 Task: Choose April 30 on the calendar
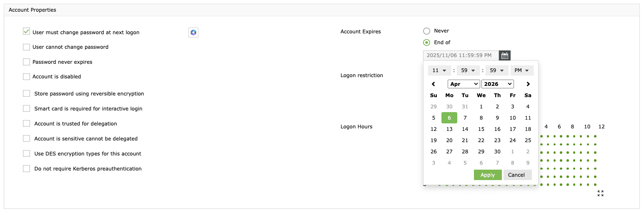coord(497,152)
